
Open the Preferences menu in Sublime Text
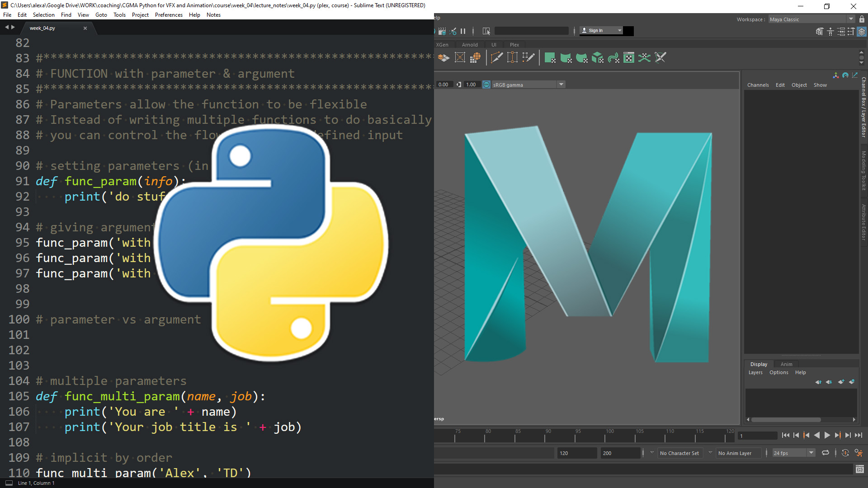click(x=169, y=15)
